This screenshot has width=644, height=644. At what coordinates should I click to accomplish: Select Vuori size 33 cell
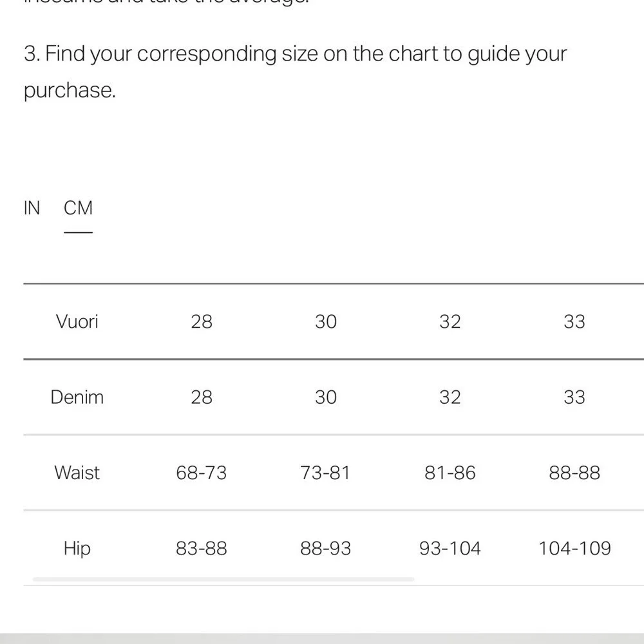[x=574, y=321]
